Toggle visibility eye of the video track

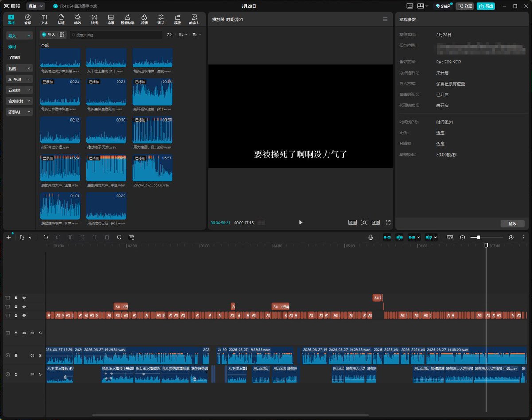tap(24, 333)
